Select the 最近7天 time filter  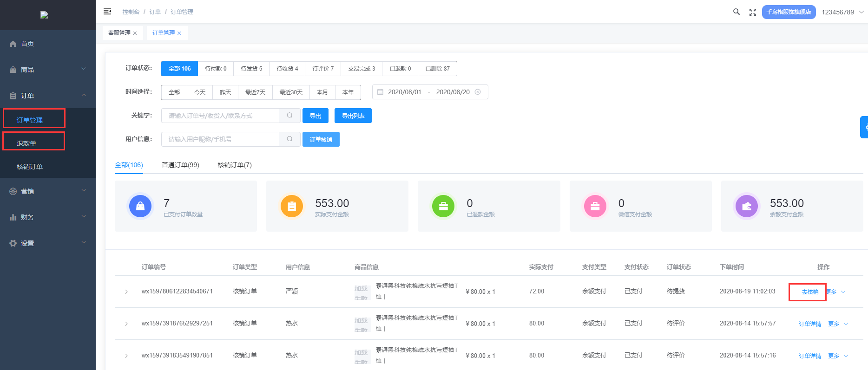point(255,92)
